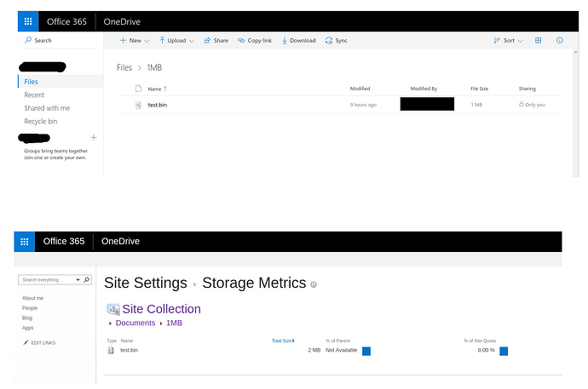Select Recent in left navigation

[34, 95]
